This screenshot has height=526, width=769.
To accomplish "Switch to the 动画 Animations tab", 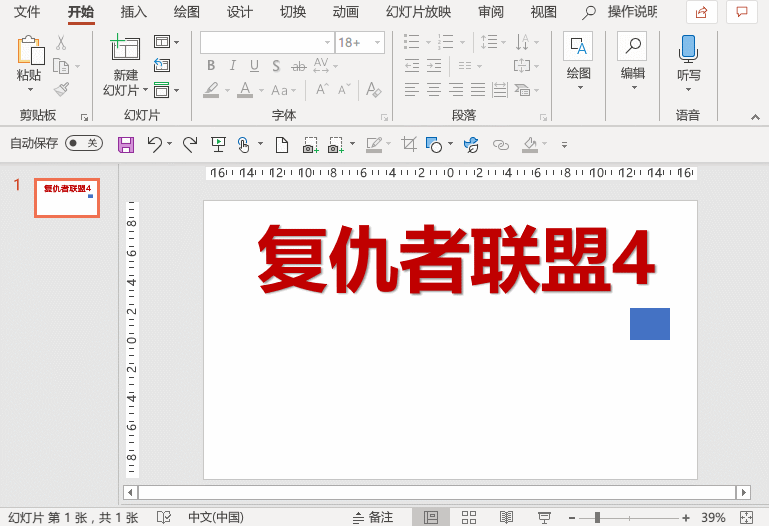I will (345, 12).
